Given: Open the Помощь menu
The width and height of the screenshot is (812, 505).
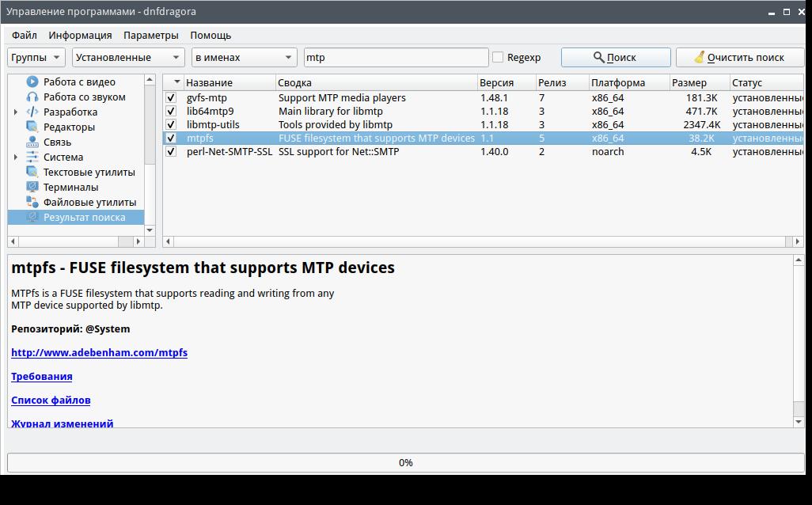Looking at the screenshot, I should (x=211, y=35).
